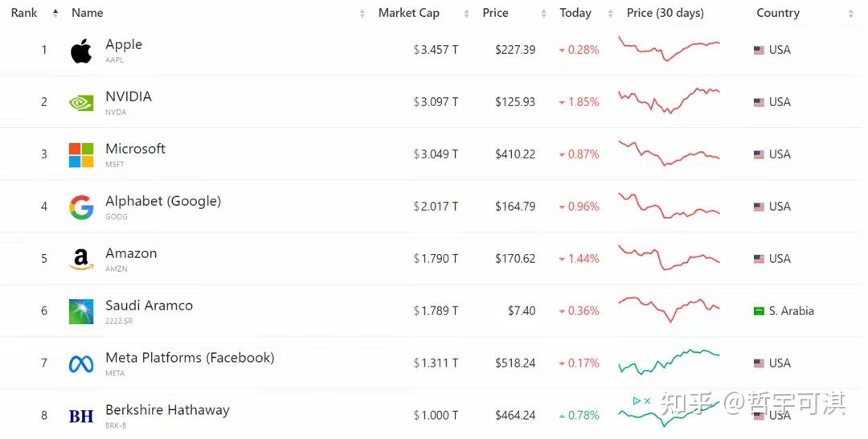Sort table by Rank column
This screenshot has width=868, height=439.
24,13
